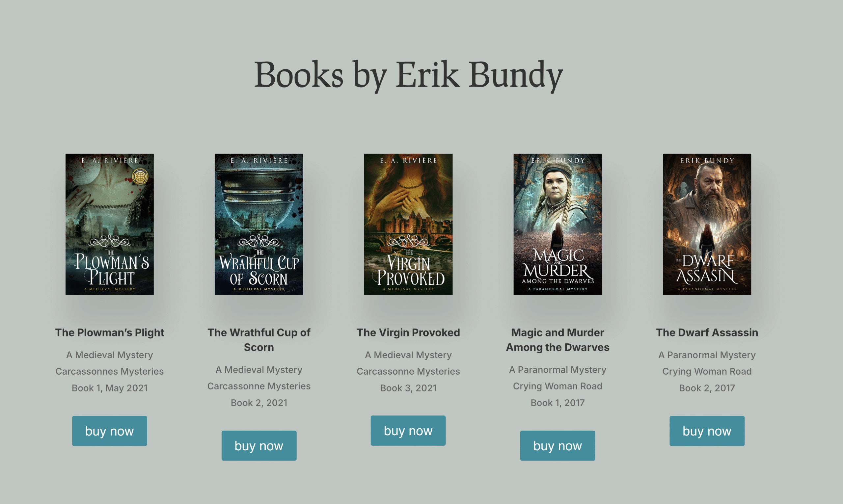This screenshot has height=504, width=843.
Task: Click Magic and Murder Among the Dwarves title
Action: point(558,340)
